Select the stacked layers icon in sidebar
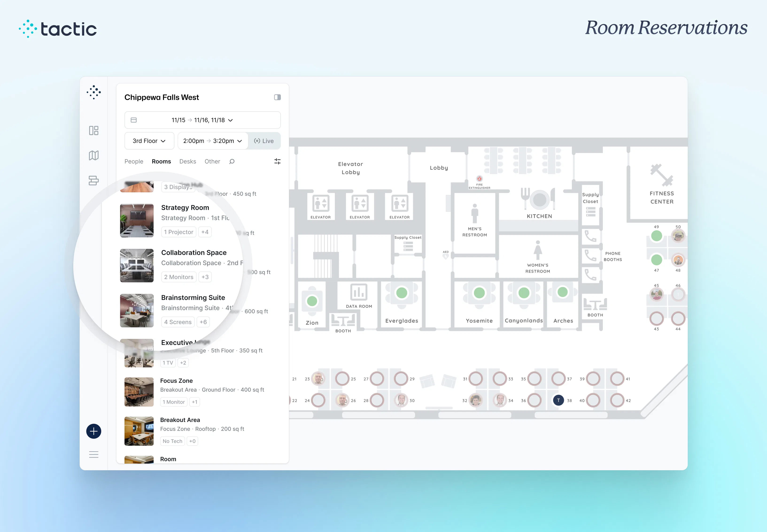Image resolution: width=767 pixels, height=532 pixels. (x=94, y=180)
